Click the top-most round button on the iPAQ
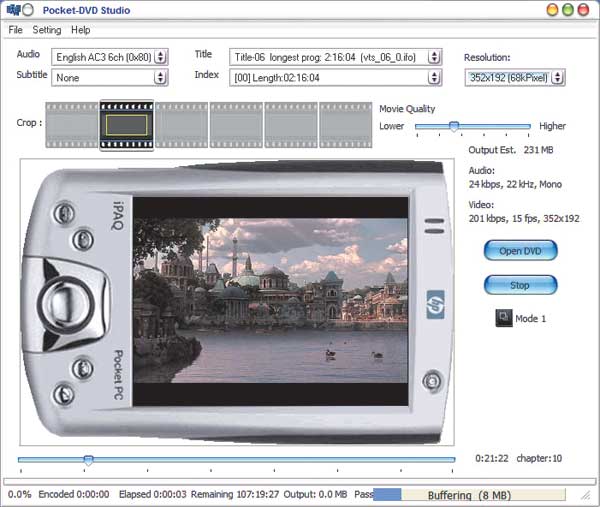Image resolution: width=600 pixels, height=507 pixels. pyautogui.click(x=64, y=214)
